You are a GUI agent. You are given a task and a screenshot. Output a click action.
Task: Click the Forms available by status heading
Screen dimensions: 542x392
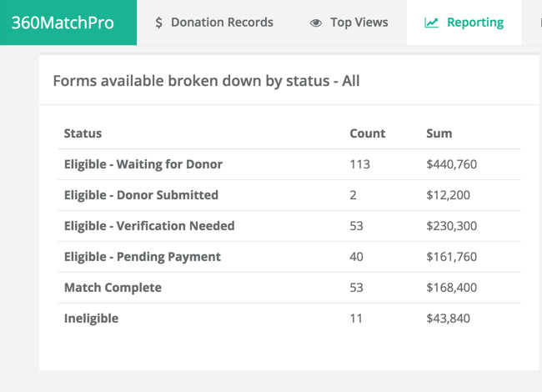coord(206,81)
